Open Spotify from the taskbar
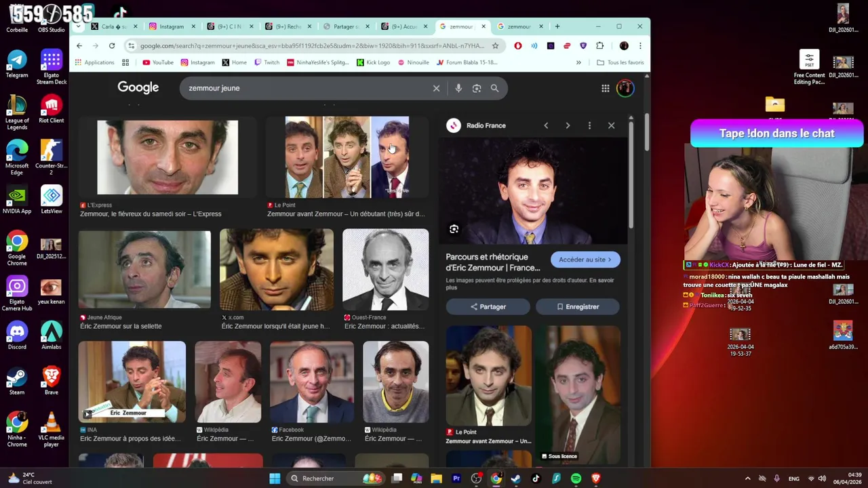Viewport: 868px width, 488px height. (576, 479)
